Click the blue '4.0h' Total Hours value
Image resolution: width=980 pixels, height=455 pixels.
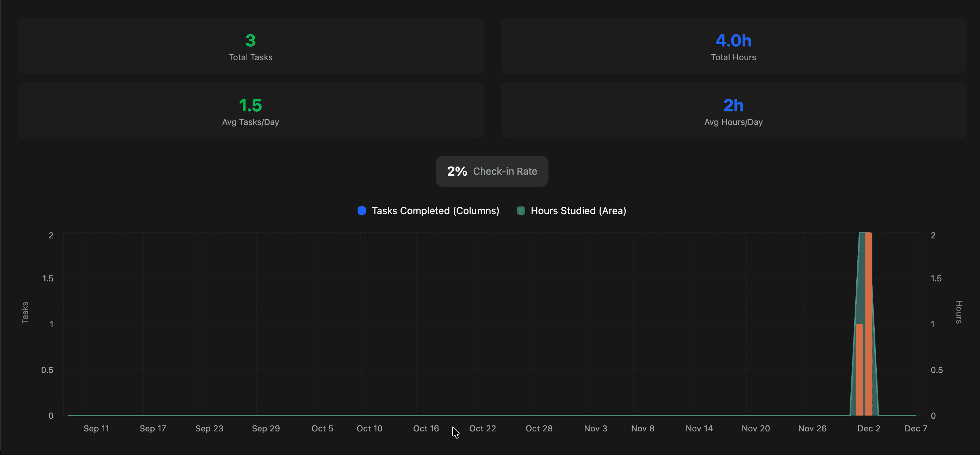(733, 41)
